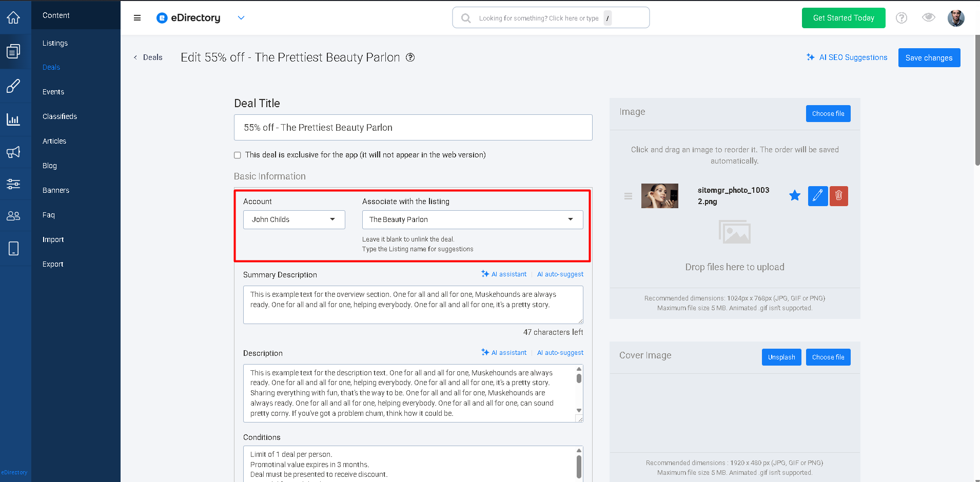Screen dimensions: 980x482
Task: Select Classifieds in the Content menu
Action: (60, 116)
